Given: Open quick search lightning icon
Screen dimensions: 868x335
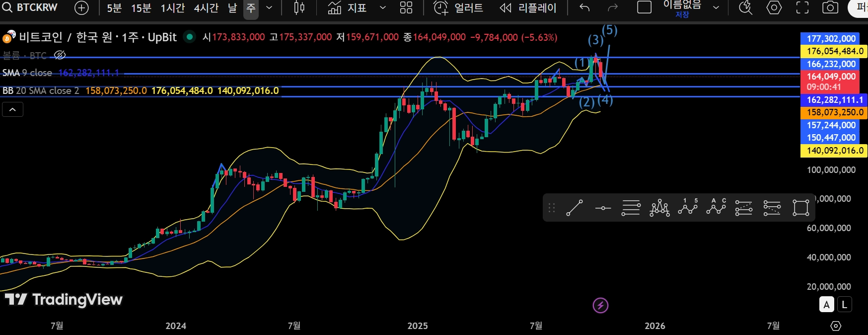Looking at the screenshot, I should point(745,7).
